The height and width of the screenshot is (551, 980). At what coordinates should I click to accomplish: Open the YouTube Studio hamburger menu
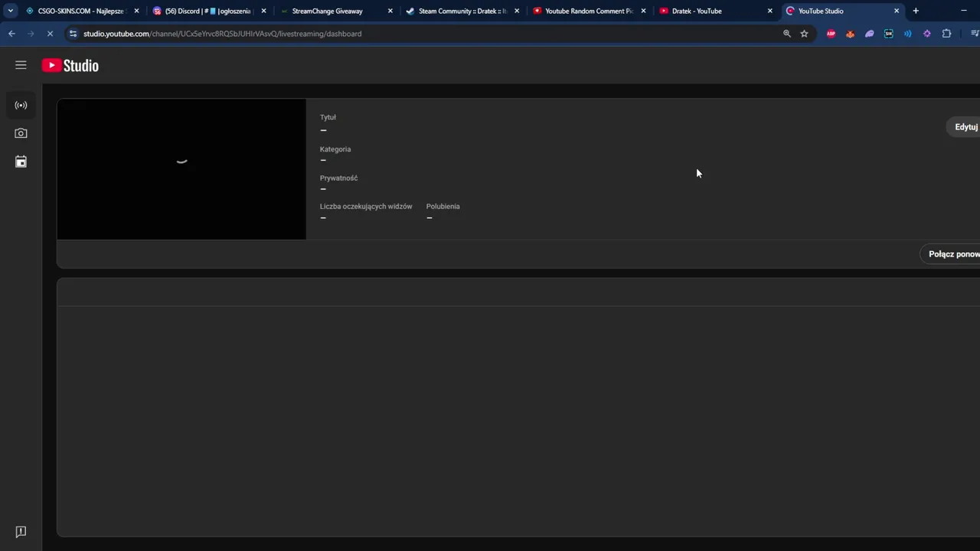coord(21,65)
